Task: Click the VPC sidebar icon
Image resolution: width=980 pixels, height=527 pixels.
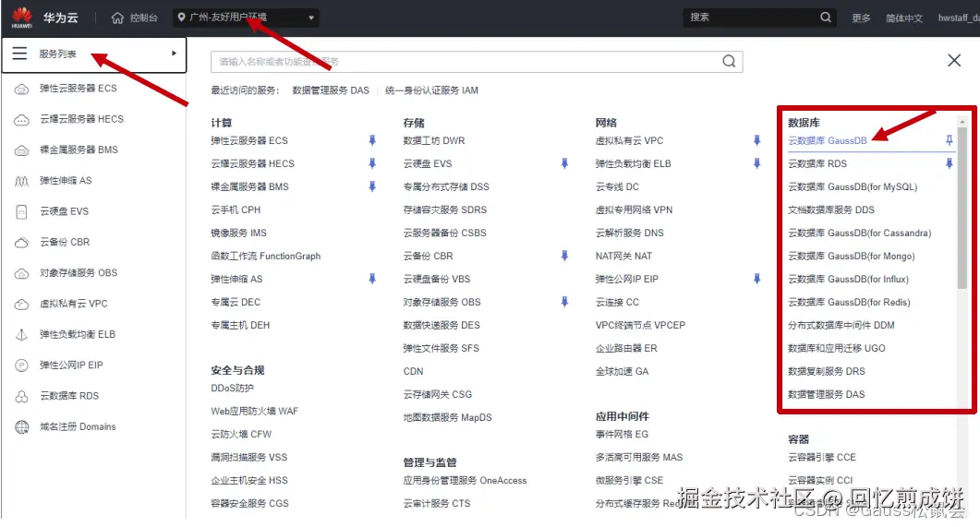Action: 22,304
